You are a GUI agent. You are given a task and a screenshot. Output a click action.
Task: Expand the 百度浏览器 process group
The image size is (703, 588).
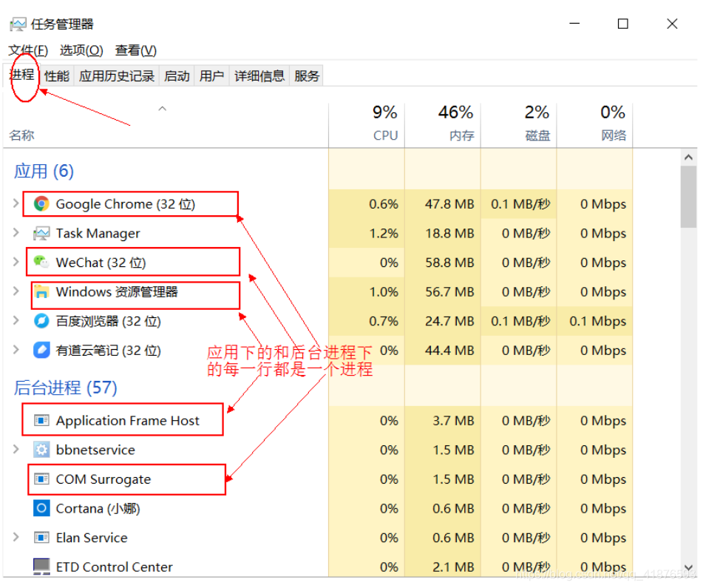[x=16, y=321]
